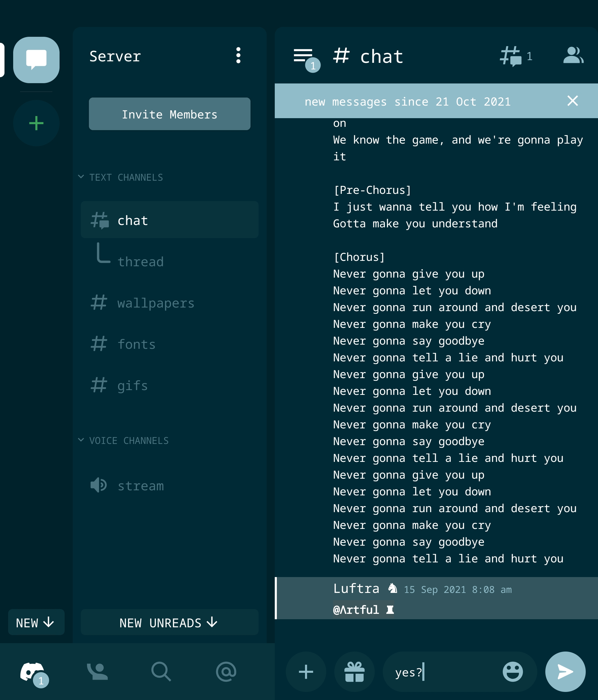Collapse the TEXT CHANNELS category
The width and height of the screenshot is (598, 700).
pyautogui.click(x=121, y=177)
